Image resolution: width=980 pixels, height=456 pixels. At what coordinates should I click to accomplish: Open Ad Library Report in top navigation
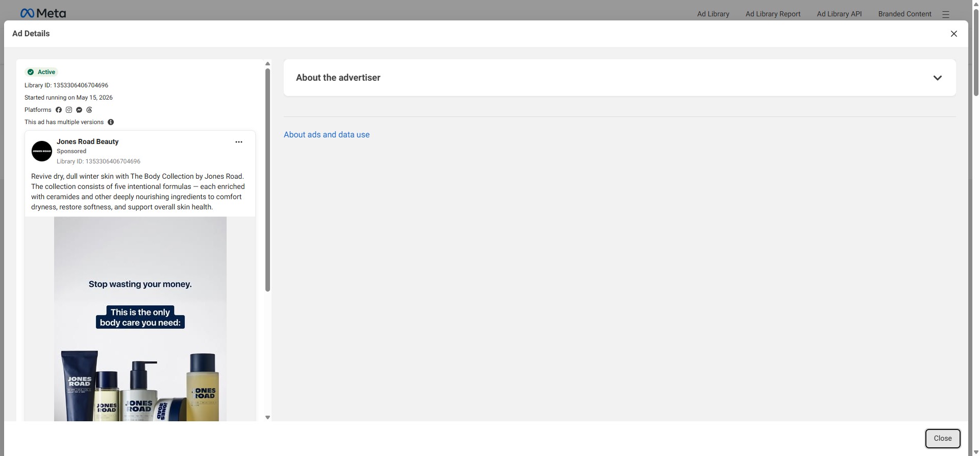click(x=773, y=14)
